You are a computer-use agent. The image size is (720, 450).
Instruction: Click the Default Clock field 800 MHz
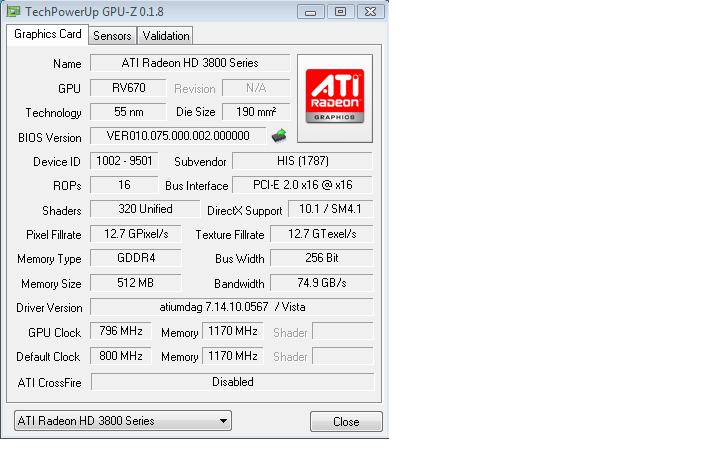(x=121, y=356)
